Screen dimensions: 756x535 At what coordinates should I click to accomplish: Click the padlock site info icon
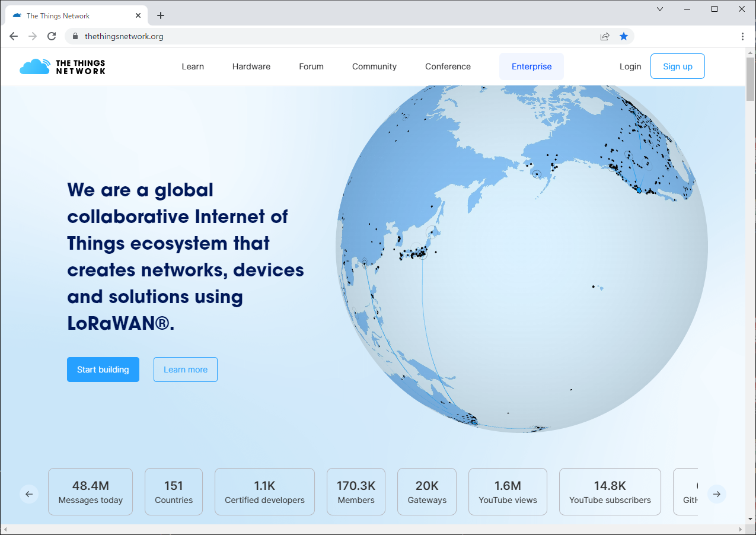tap(75, 36)
